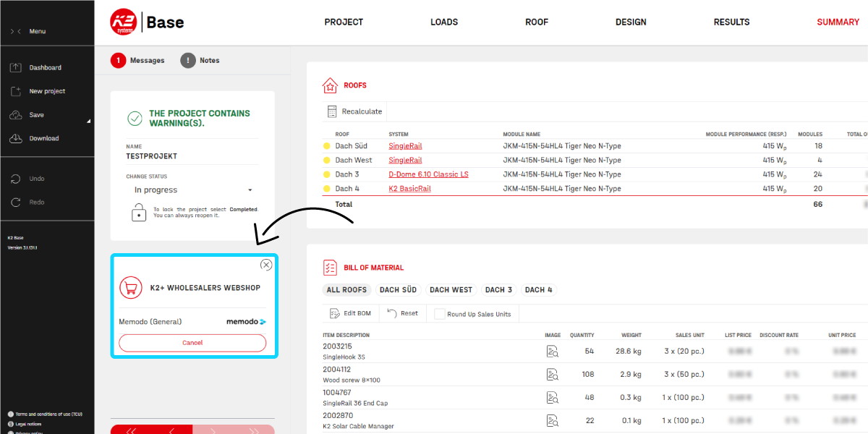Select the SUMMARY step

[x=838, y=22]
